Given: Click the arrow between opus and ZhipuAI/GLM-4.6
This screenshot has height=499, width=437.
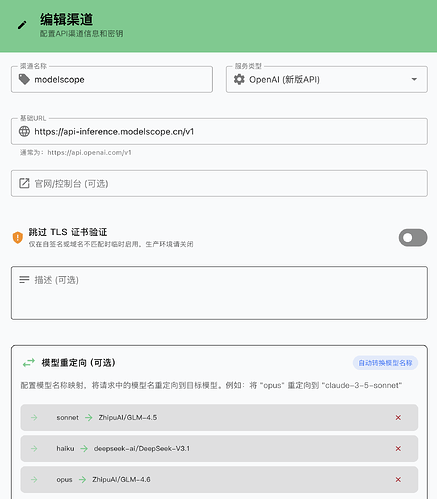Looking at the screenshot, I should [82, 479].
